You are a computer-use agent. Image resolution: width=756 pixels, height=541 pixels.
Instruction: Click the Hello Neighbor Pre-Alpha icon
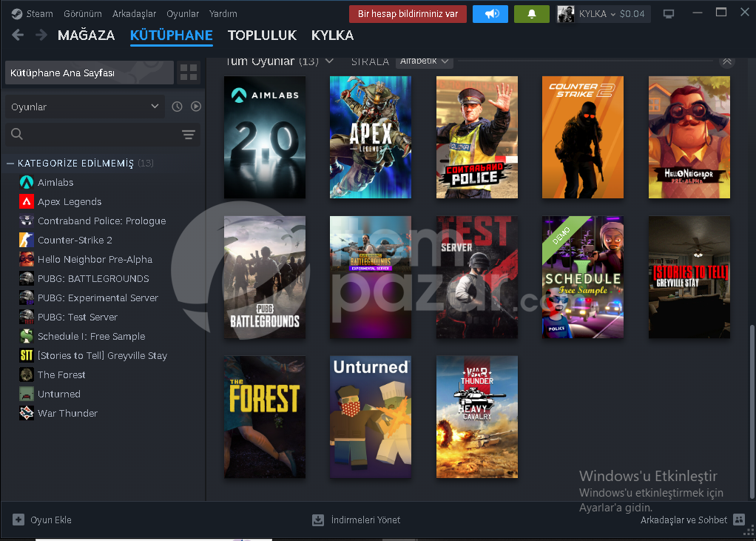point(27,260)
